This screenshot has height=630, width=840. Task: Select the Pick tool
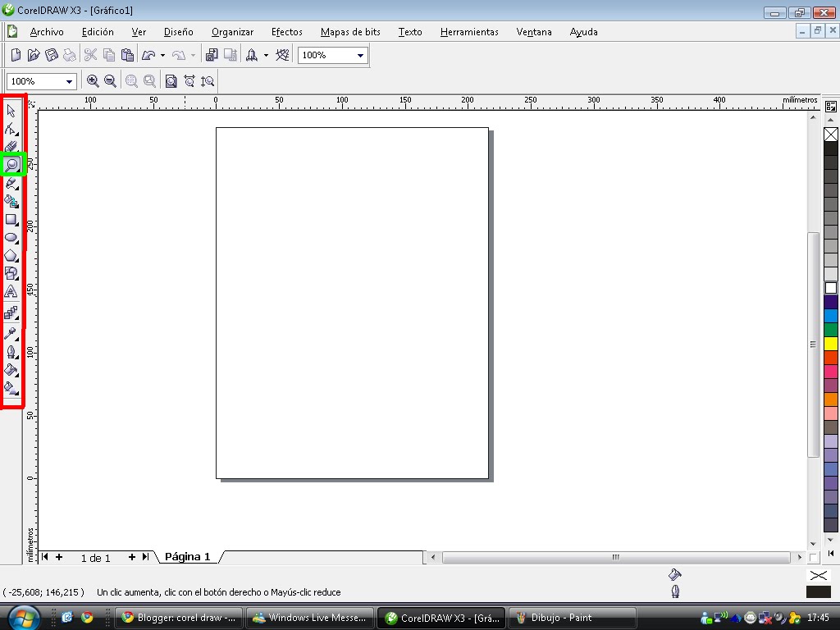click(11, 110)
